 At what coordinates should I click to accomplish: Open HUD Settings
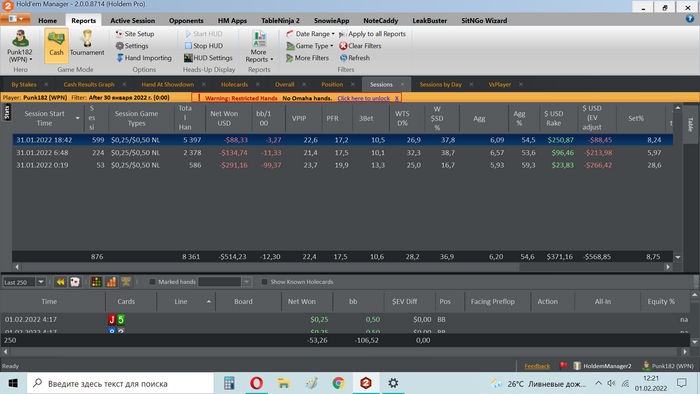(208, 58)
